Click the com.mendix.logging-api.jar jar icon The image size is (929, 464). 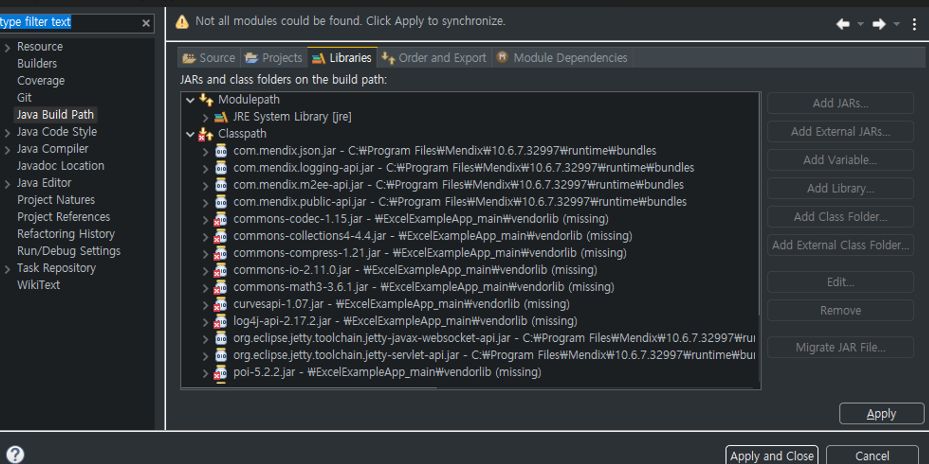tap(221, 168)
